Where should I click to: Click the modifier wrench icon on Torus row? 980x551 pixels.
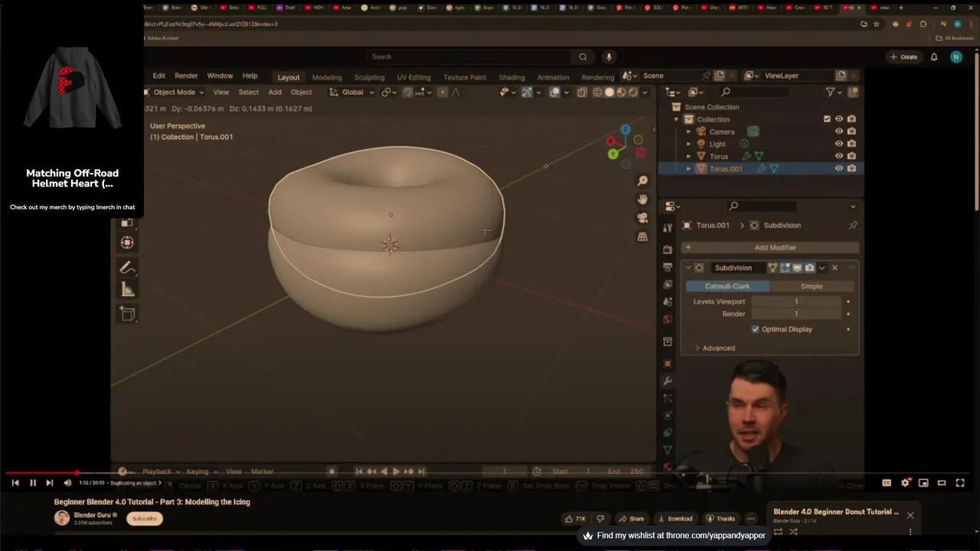pos(746,156)
